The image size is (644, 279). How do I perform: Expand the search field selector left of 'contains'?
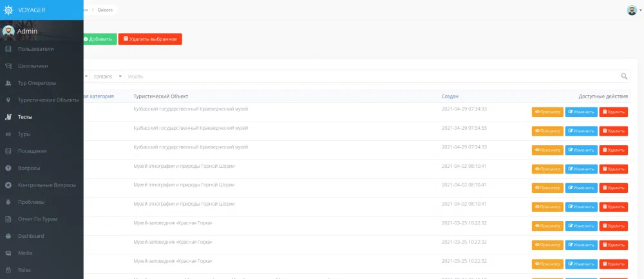coord(86,76)
